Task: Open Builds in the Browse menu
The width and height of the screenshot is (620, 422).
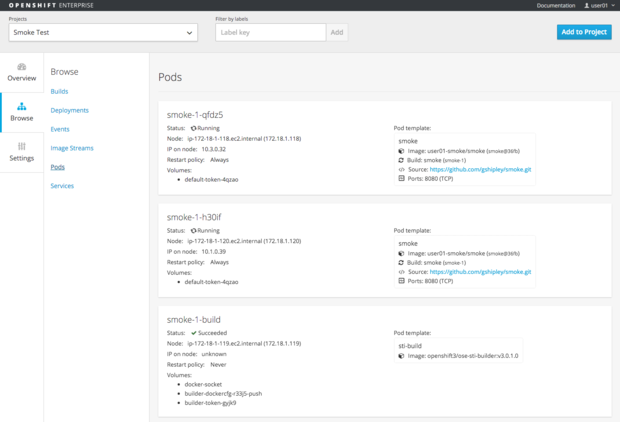Action: (x=59, y=91)
